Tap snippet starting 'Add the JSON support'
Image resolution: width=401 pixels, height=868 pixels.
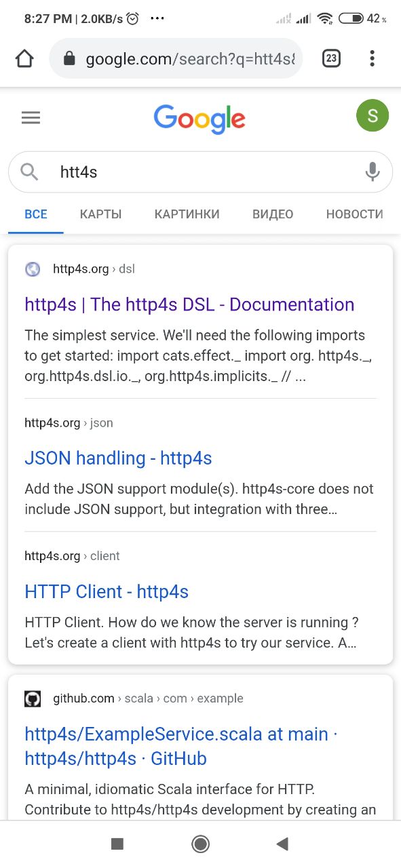click(199, 499)
